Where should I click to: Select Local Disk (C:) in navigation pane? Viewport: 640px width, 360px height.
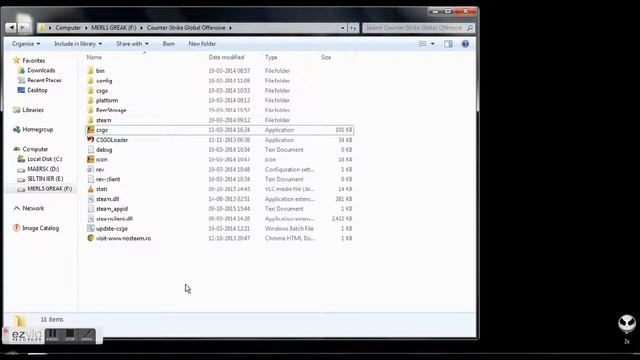pyautogui.click(x=44, y=159)
